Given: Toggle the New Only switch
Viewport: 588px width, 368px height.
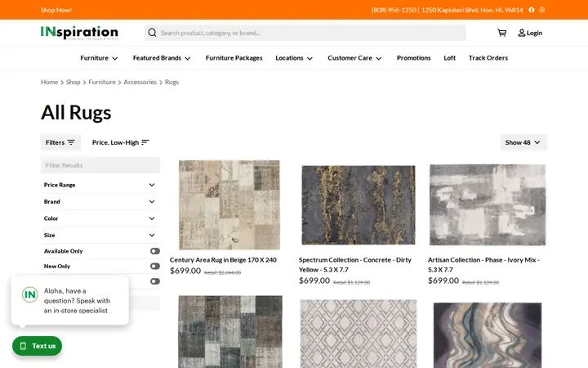Looking at the screenshot, I should click(155, 267).
